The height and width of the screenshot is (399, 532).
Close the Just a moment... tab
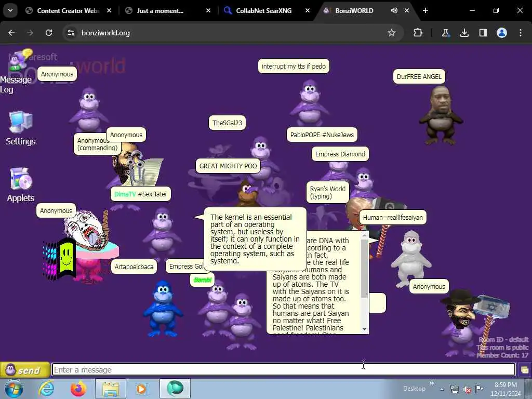pos(208,10)
